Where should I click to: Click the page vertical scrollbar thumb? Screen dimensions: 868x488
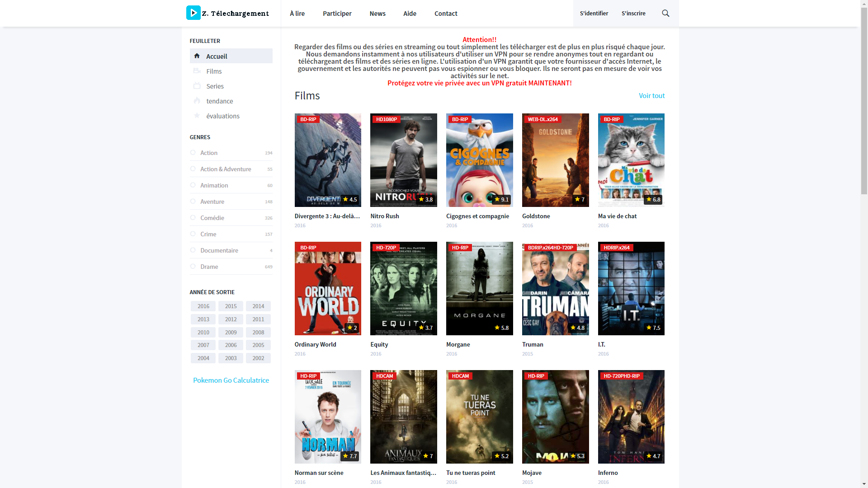[864, 101]
